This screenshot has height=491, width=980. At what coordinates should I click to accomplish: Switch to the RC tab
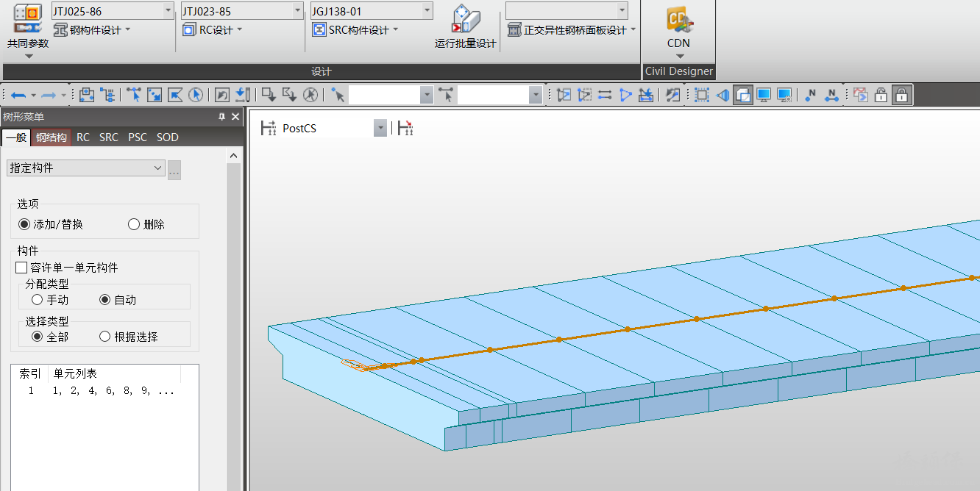tap(83, 137)
